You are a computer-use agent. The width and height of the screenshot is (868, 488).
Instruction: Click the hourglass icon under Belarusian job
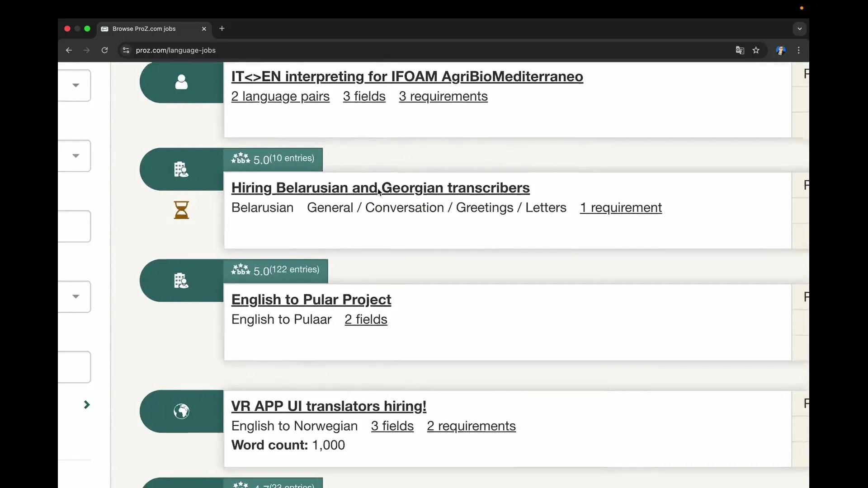(x=181, y=210)
